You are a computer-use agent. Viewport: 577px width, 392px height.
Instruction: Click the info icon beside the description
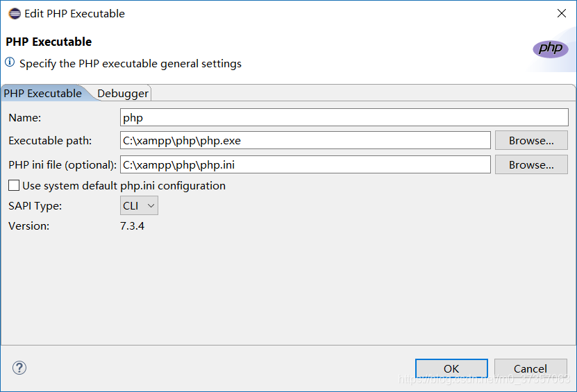coord(10,62)
